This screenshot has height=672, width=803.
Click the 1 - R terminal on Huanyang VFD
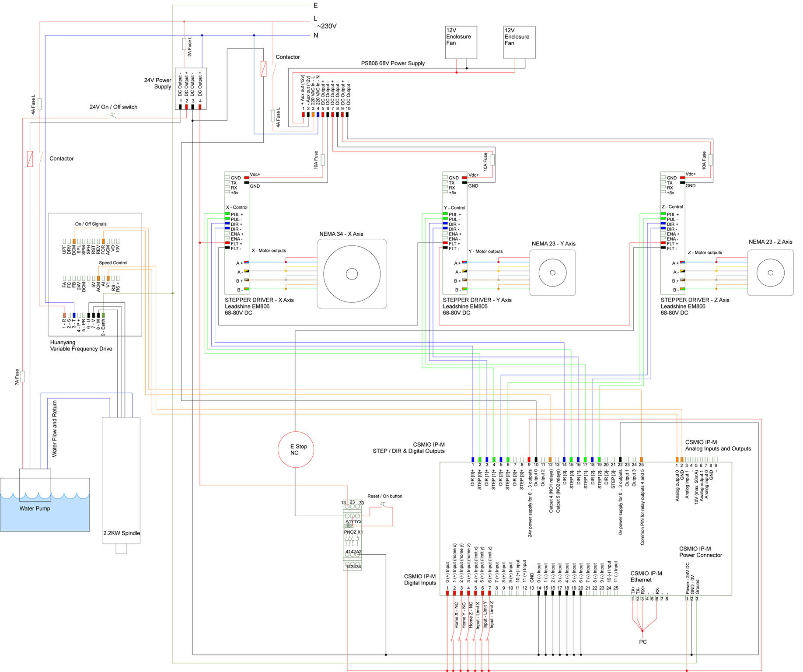(x=64, y=315)
